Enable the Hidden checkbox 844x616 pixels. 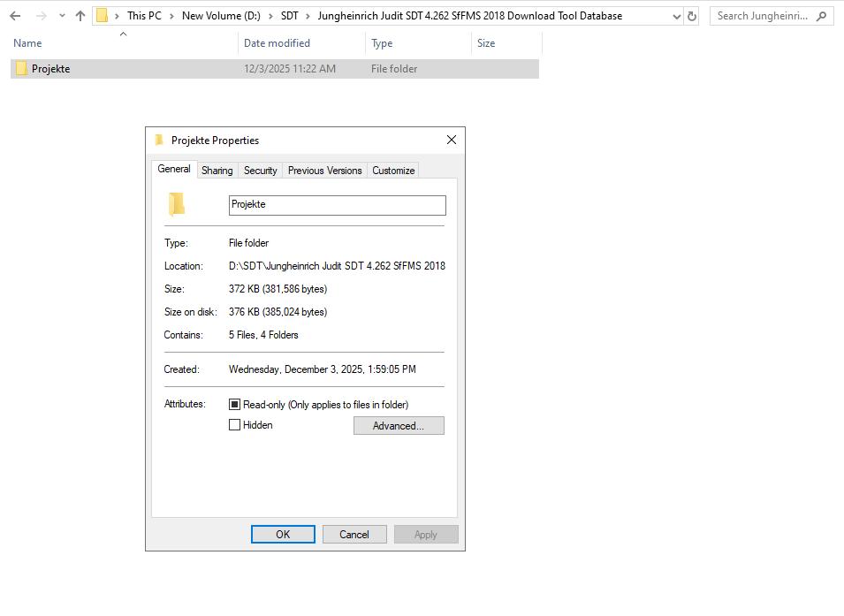235,425
